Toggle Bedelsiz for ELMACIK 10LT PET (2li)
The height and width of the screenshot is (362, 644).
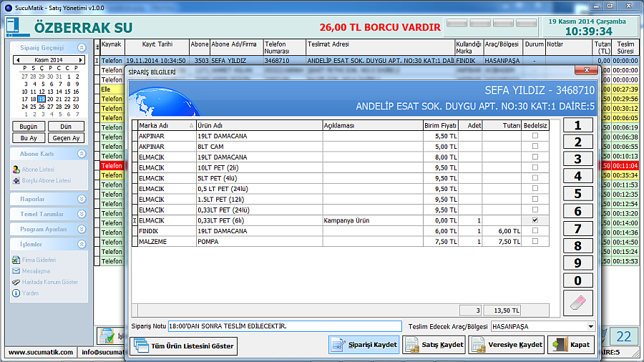[x=535, y=167]
